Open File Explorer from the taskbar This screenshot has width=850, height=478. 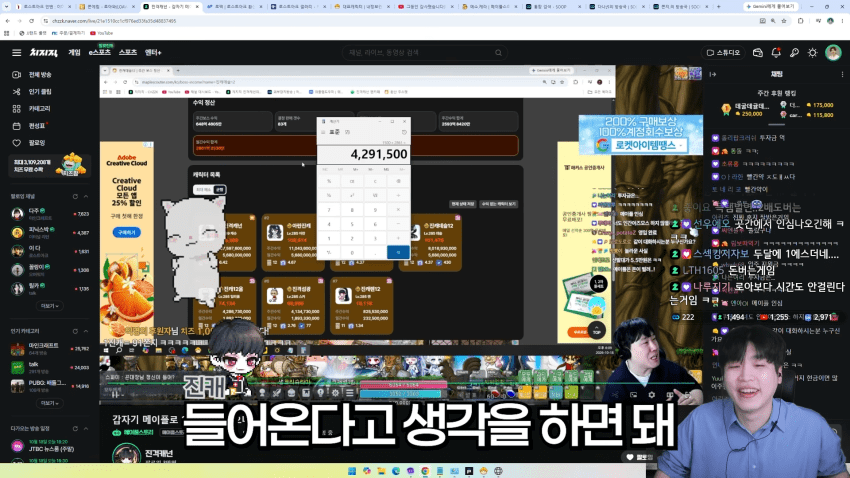coord(381,471)
